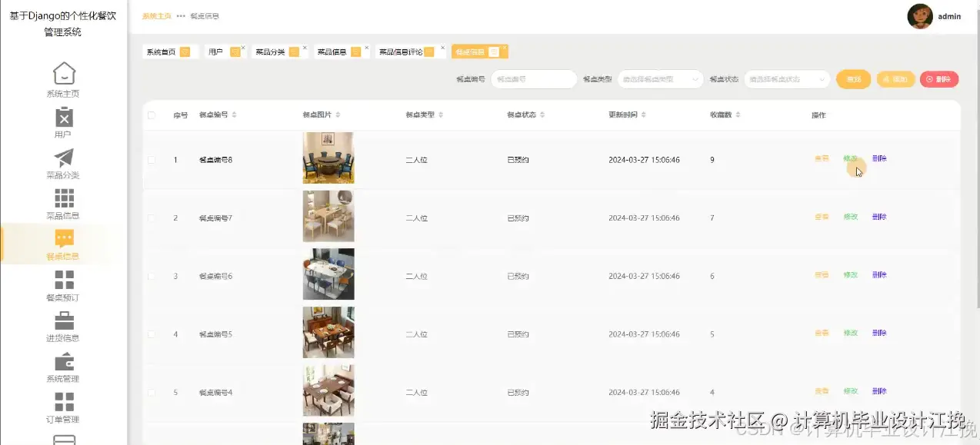The height and width of the screenshot is (445, 980).
Task: Click the 已预约 status cell in 餐桌编号6 row
Action: pos(518,276)
